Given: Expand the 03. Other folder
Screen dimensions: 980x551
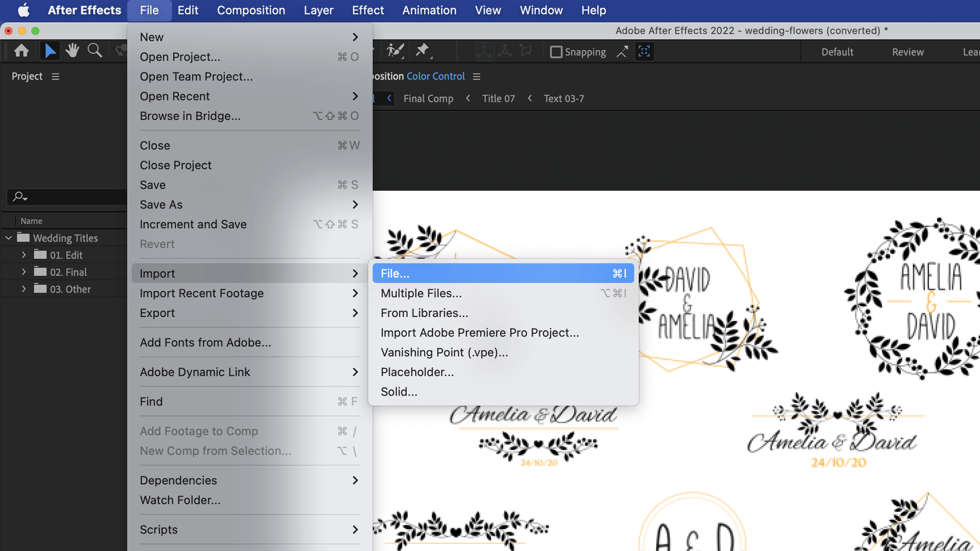Looking at the screenshot, I should tap(23, 289).
